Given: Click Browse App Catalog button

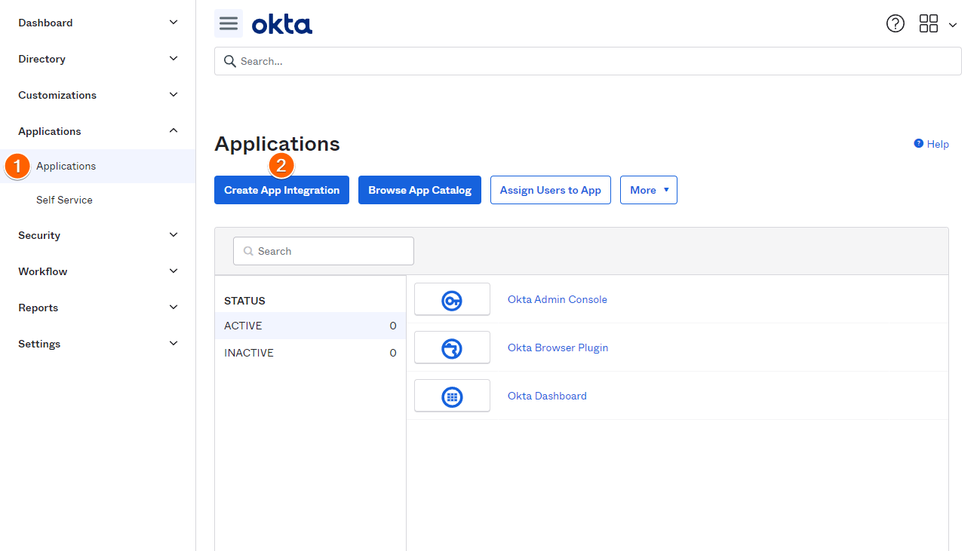Looking at the screenshot, I should (419, 190).
